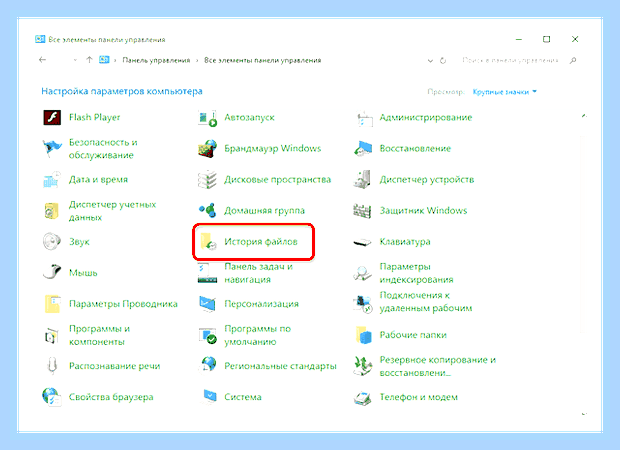The height and width of the screenshot is (450, 620).
Task: Click the Рабочие папки icon
Action: pos(364,335)
